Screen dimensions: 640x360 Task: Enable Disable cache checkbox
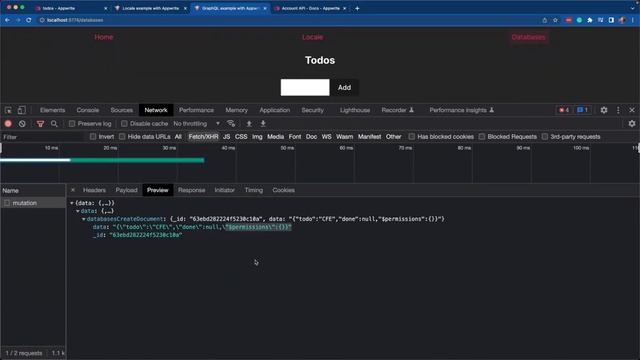124,124
